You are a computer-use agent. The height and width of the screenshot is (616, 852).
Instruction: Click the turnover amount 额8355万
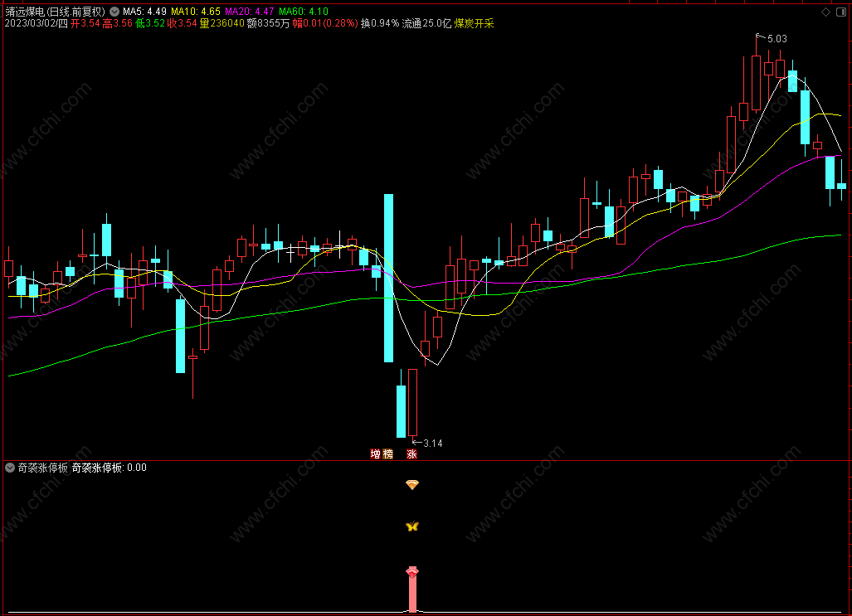(x=269, y=23)
